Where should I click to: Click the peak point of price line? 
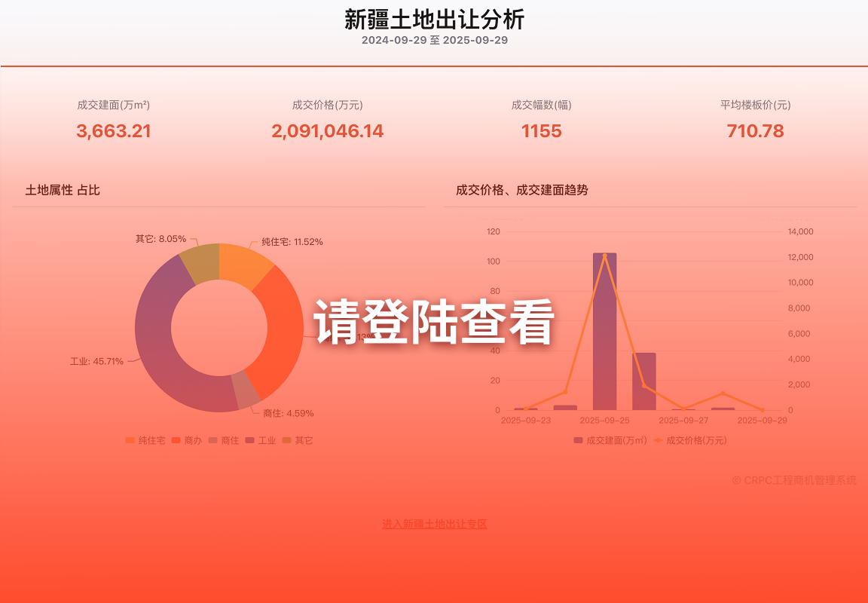pyautogui.click(x=604, y=256)
